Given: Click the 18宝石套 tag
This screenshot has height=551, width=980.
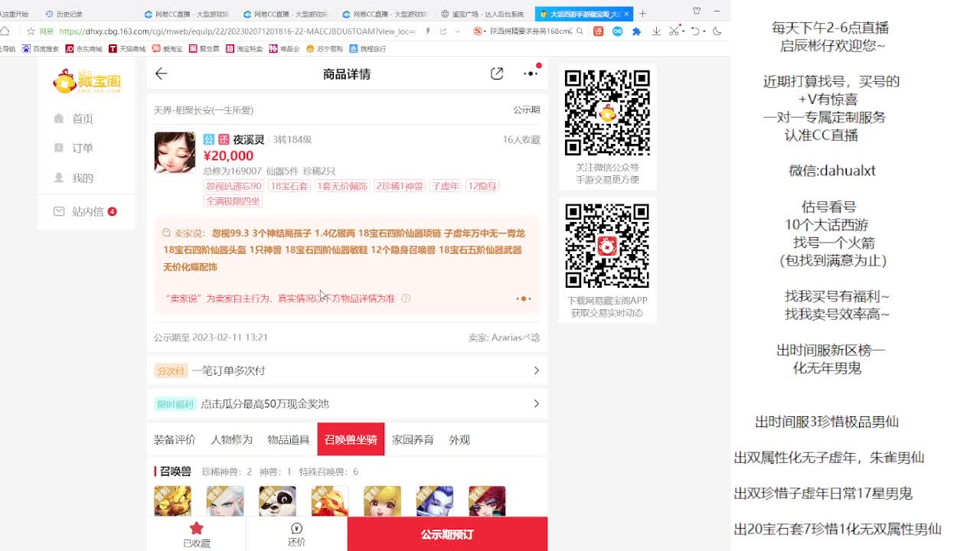Looking at the screenshot, I should 289,186.
